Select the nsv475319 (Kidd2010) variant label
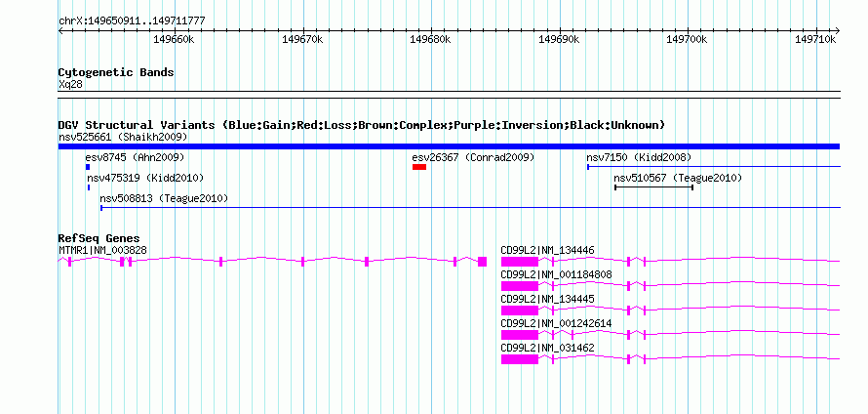This screenshot has height=414, width=868. point(145,179)
